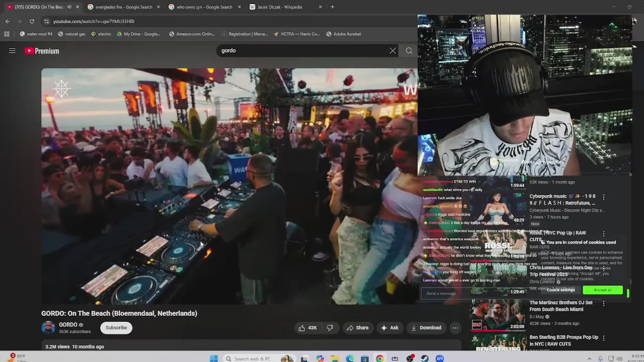Open the GORDO channel name link
644x362 pixels.
pyautogui.click(x=68, y=325)
